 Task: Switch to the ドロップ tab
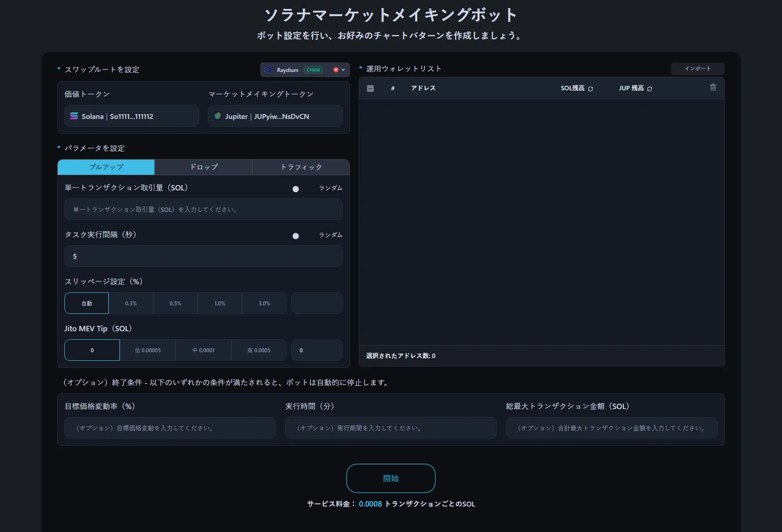[x=204, y=167]
